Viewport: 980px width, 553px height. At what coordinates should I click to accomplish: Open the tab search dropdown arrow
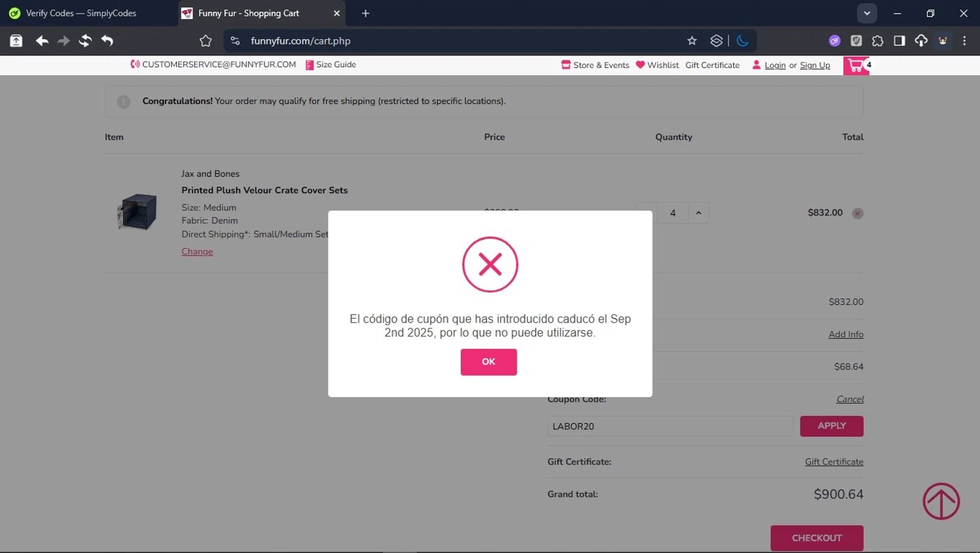pos(866,13)
